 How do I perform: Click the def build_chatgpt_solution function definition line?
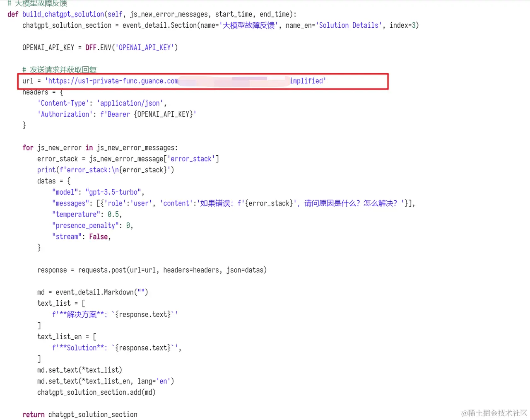152,14
